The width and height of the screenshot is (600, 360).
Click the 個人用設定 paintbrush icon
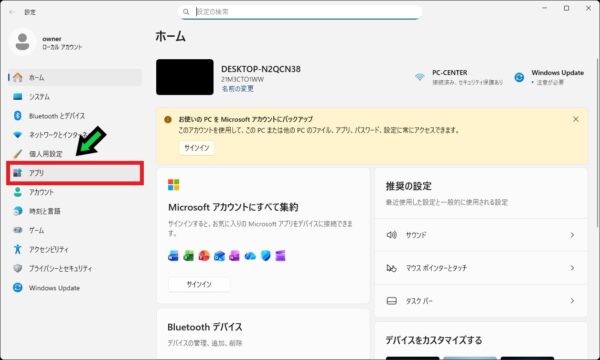pos(18,154)
